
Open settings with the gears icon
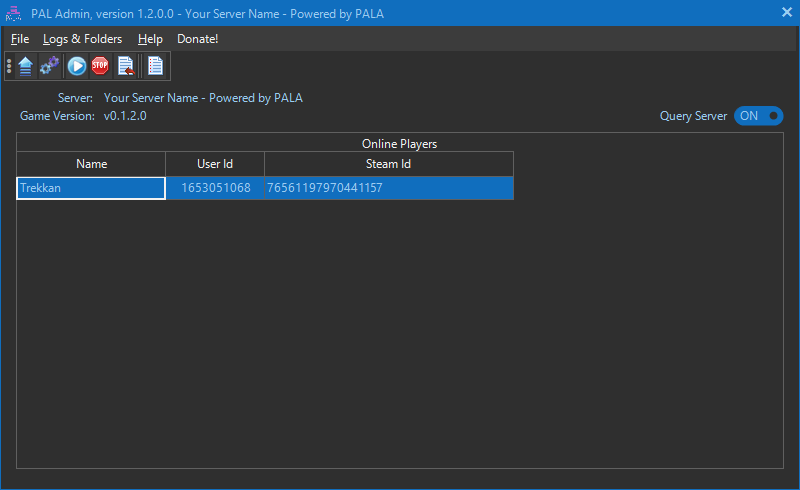49,67
